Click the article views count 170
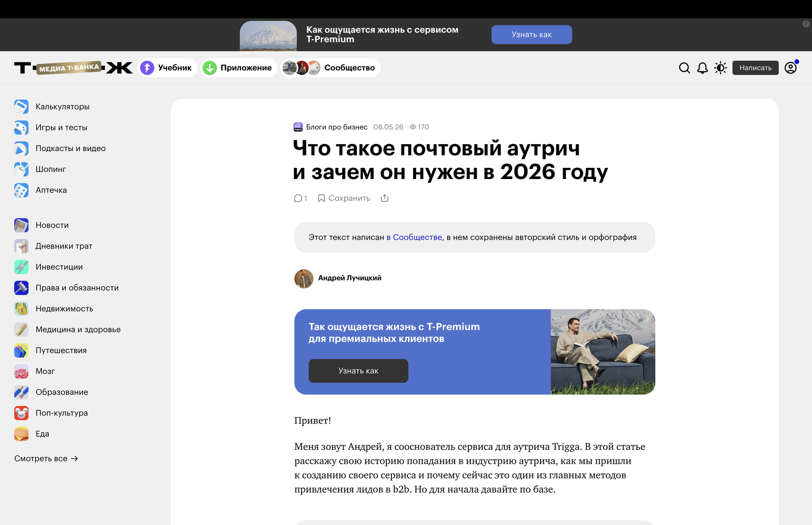 420,127
